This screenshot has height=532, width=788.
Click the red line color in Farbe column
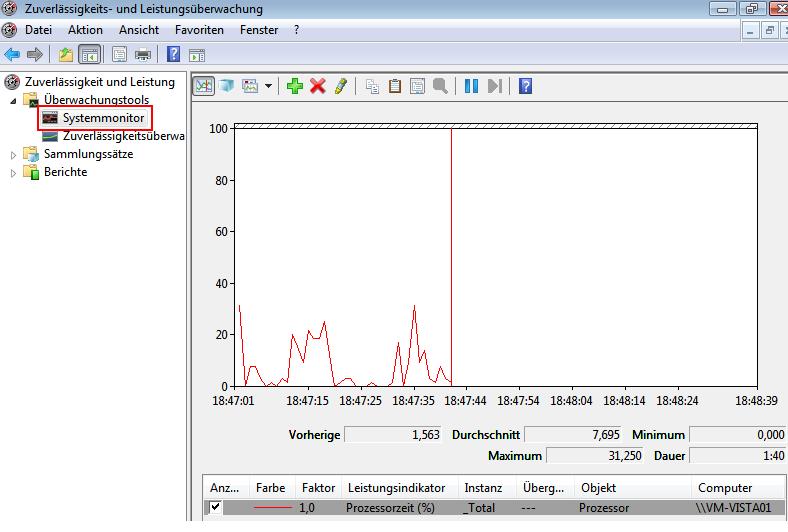click(273, 508)
